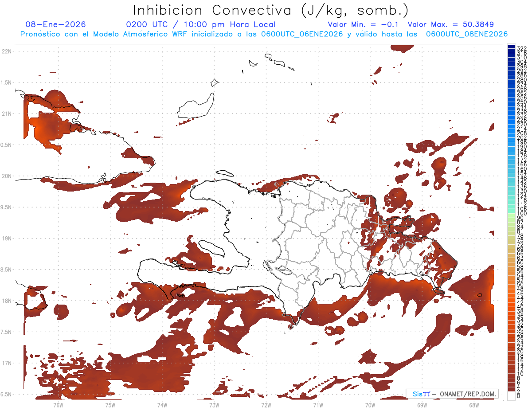
Task: Click the longitude label '72W'
Action: tap(266, 404)
